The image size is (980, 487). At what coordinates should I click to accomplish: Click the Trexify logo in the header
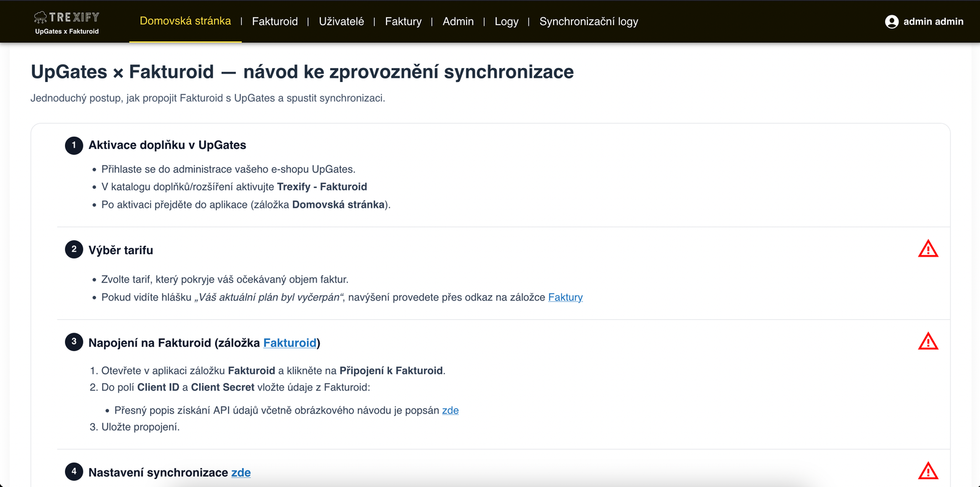(x=67, y=22)
